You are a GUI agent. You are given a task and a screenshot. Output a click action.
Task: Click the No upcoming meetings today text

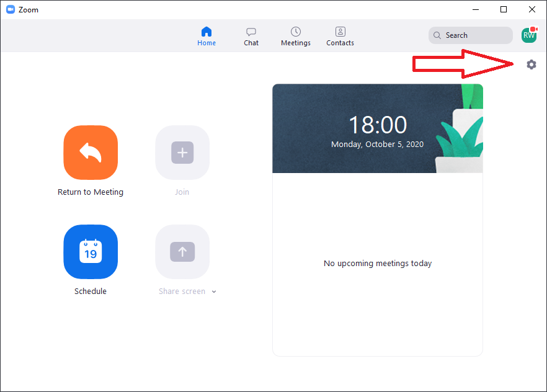click(x=378, y=264)
